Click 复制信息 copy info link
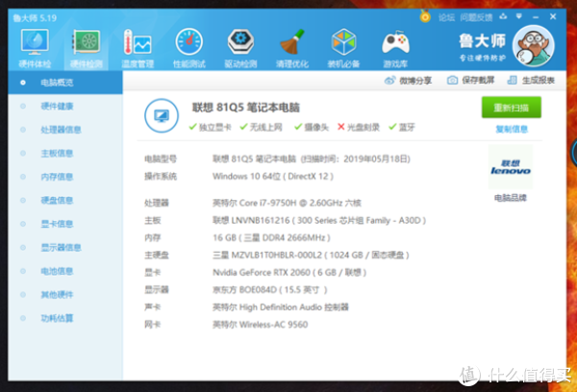This screenshot has width=577, height=392. [512, 129]
